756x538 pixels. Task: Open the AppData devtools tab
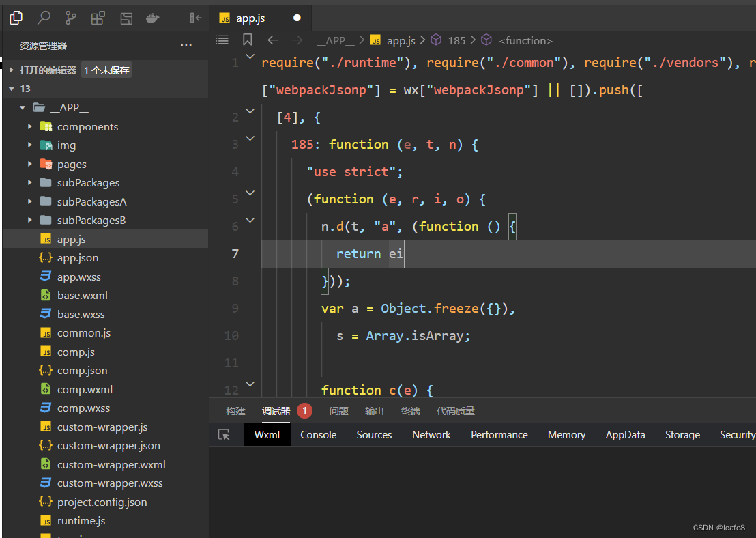(x=626, y=435)
